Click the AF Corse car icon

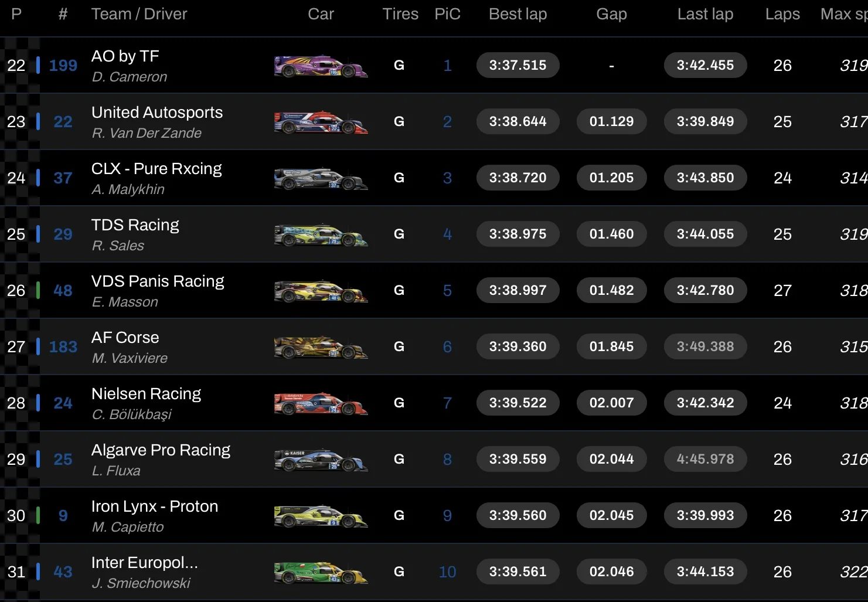(321, 347)
